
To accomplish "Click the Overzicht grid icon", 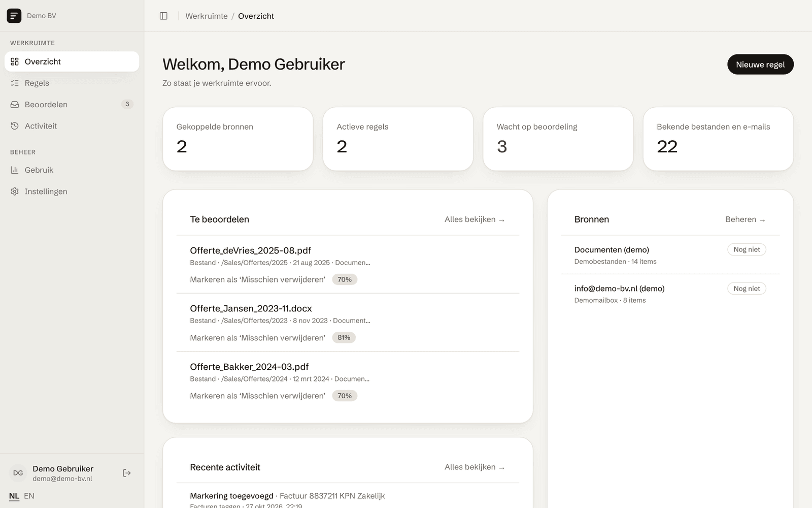I will (15, 61).
